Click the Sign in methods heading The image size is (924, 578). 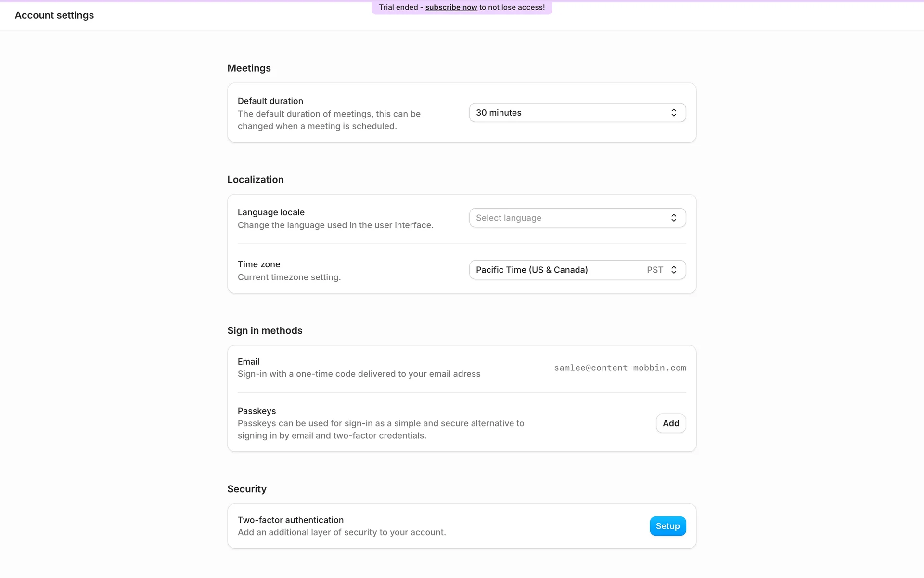[265, 331]
